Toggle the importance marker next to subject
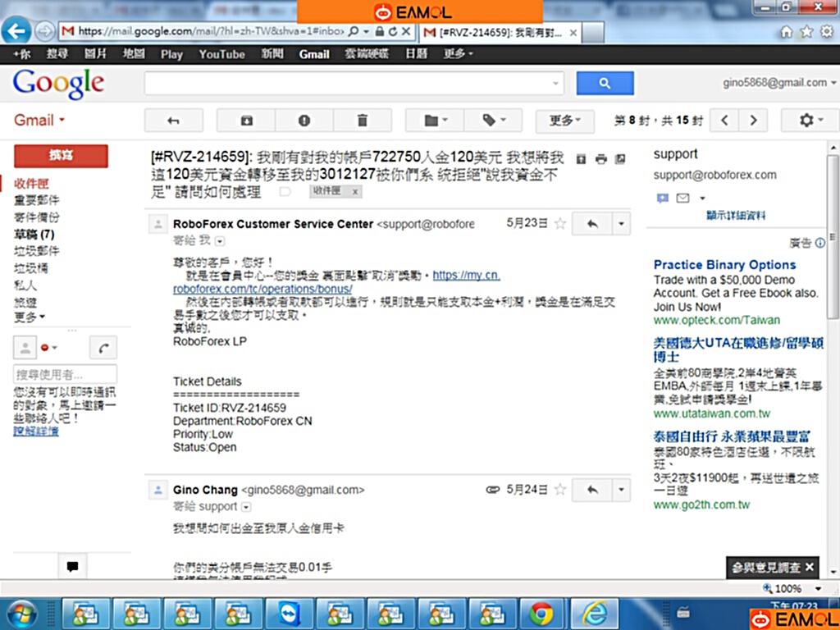Image resolution: width=840 pixels, height=630 pixels. [285, 191]
